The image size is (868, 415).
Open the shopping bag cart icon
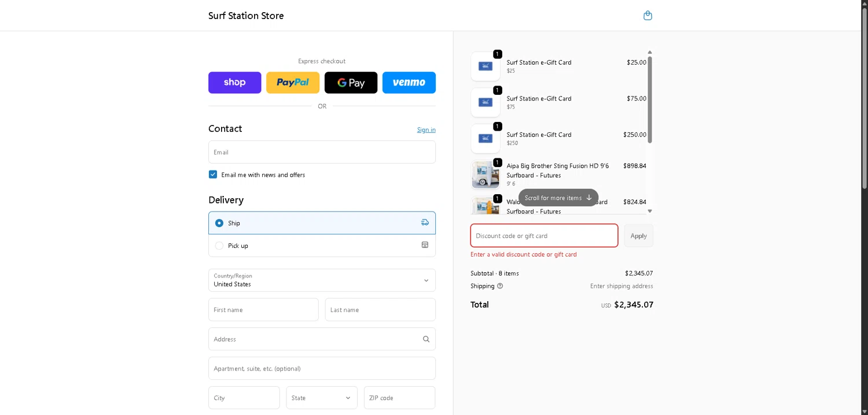click(x=648, y=16)
